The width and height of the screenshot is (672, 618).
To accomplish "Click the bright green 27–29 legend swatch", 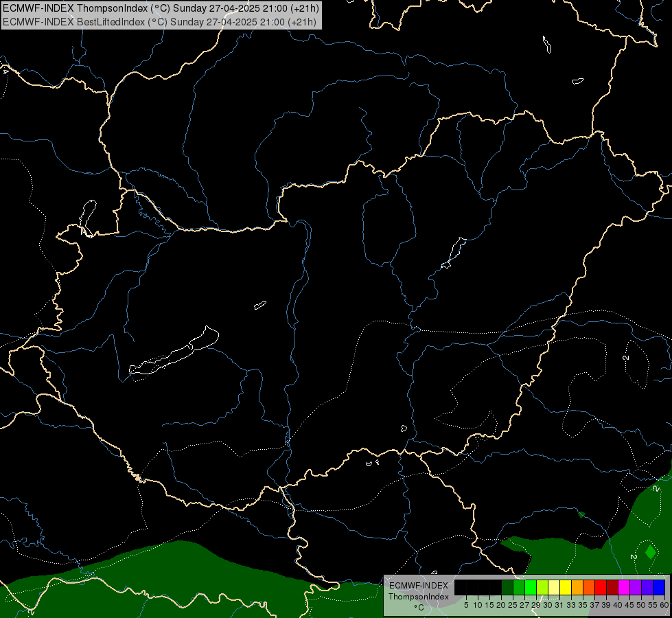I will [x=531, y=587].
